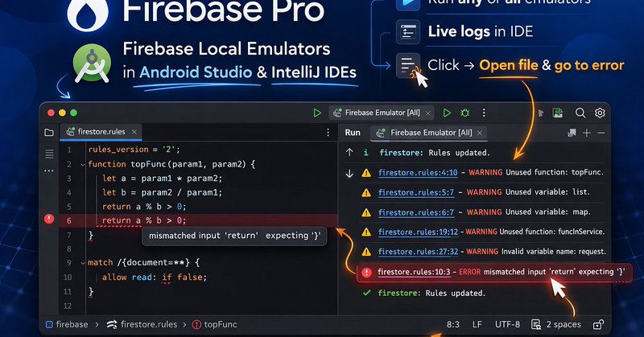This screenshot has width=644, height=337.
Task: Collapse the match block fold arrow at line 9
Action: 83,263
